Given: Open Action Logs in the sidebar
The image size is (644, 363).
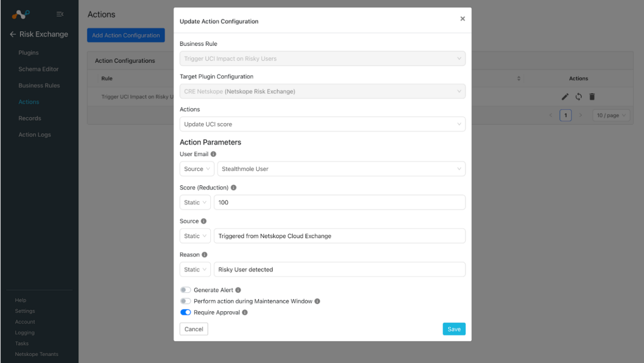Looking at the screenshot, I should (35, 135).
